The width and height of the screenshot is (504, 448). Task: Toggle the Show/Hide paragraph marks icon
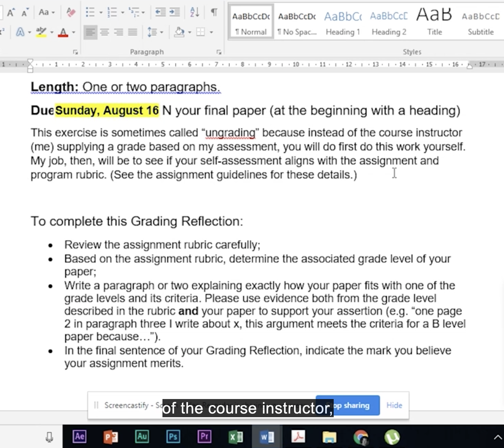tap(214, 12)
